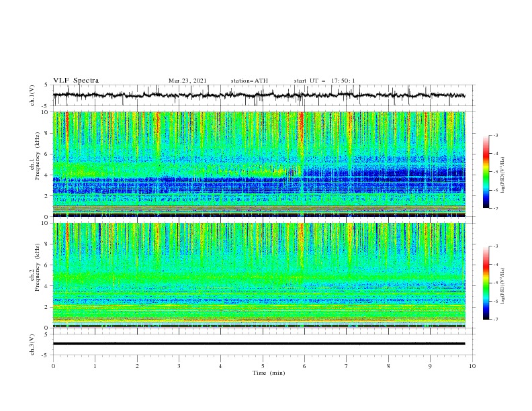Click the "ch.3(V)" waveform axis label
532x411 pixels.
coord(32,345)
